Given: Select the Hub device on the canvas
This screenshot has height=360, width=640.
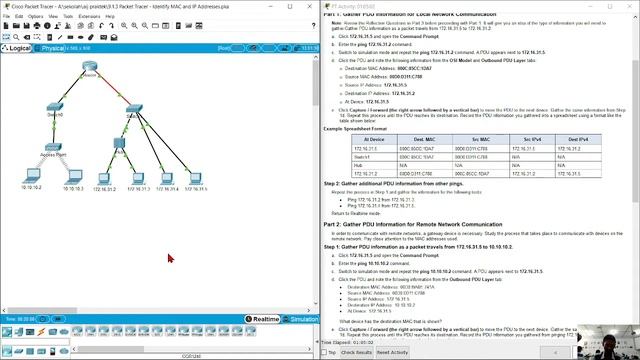Looking at the screenshot, I should tap(119, 143).
